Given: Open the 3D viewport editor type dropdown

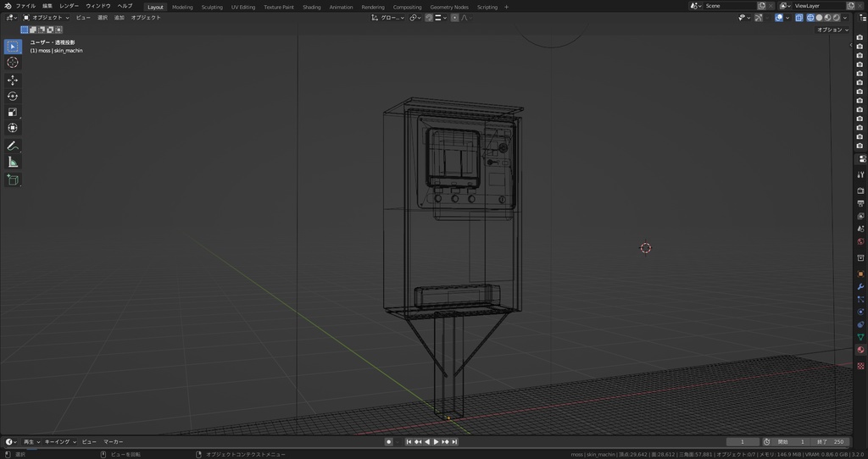Looking at the screenshot, I should pos(11,18).
